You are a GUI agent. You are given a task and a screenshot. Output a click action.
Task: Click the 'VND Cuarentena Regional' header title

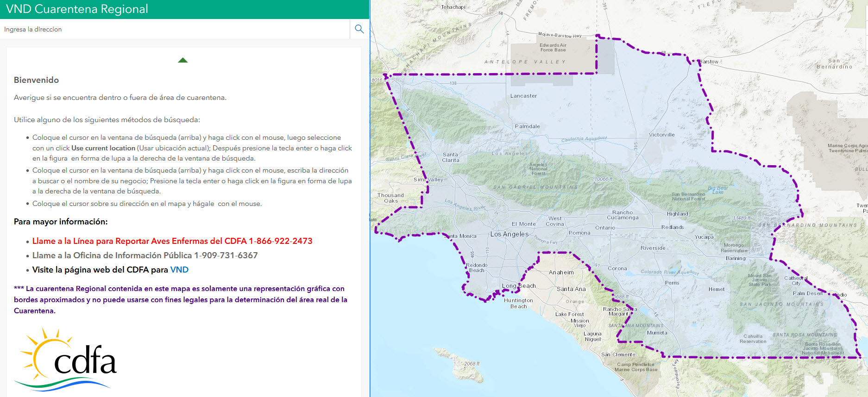coord(77,9)
